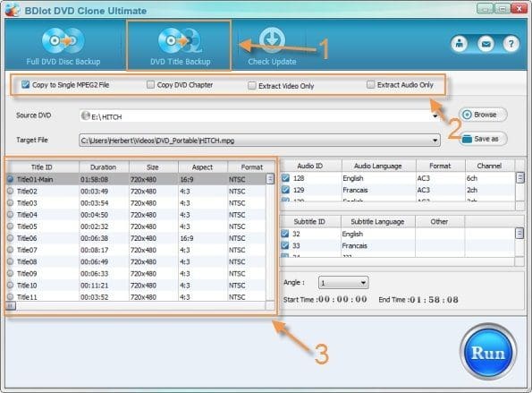Pick Title06 with 16:9 aspect

pos(10,238)
